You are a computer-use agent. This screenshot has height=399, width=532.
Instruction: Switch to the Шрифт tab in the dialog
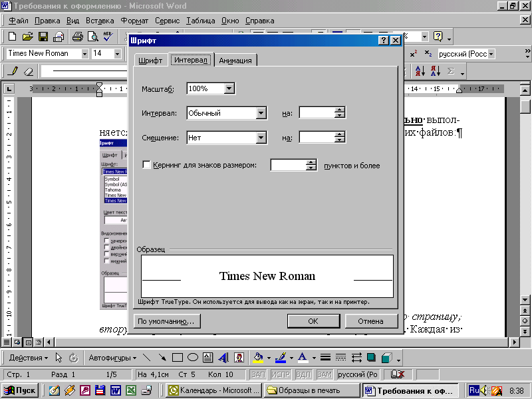pyautogui.click(x=151, y=61)
